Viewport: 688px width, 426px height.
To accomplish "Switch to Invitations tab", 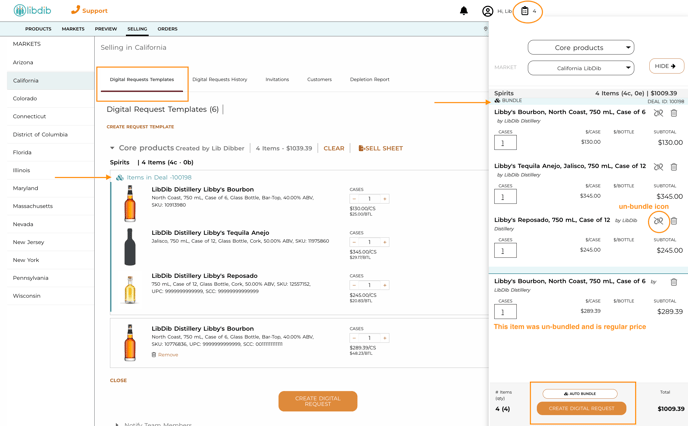I will (x=277, y=79).
